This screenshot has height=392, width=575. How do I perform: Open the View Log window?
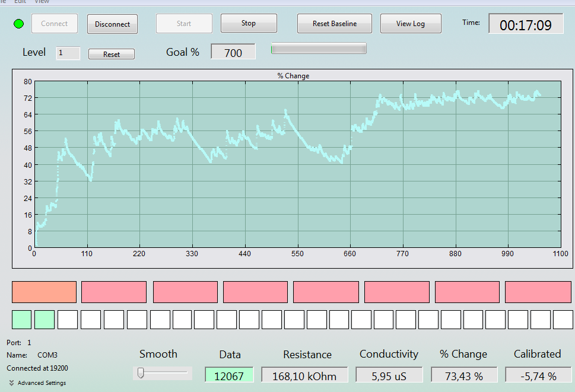tap(411, 24)
